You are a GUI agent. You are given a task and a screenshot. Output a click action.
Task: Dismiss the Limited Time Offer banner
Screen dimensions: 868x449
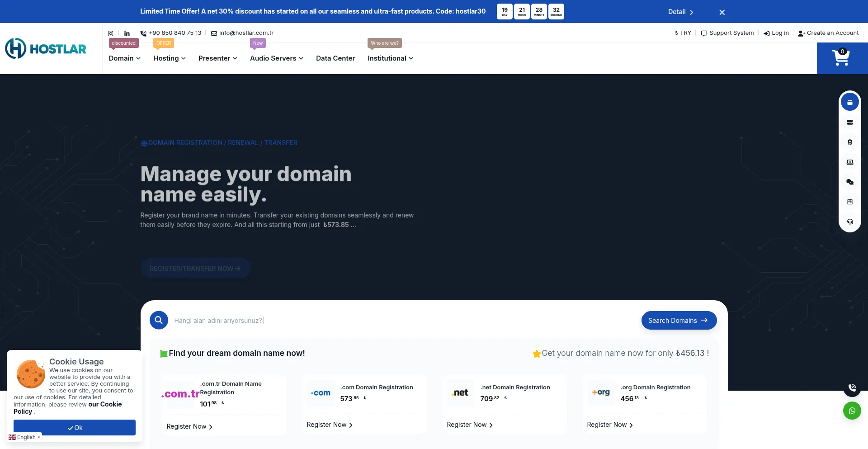pos(722,12)
